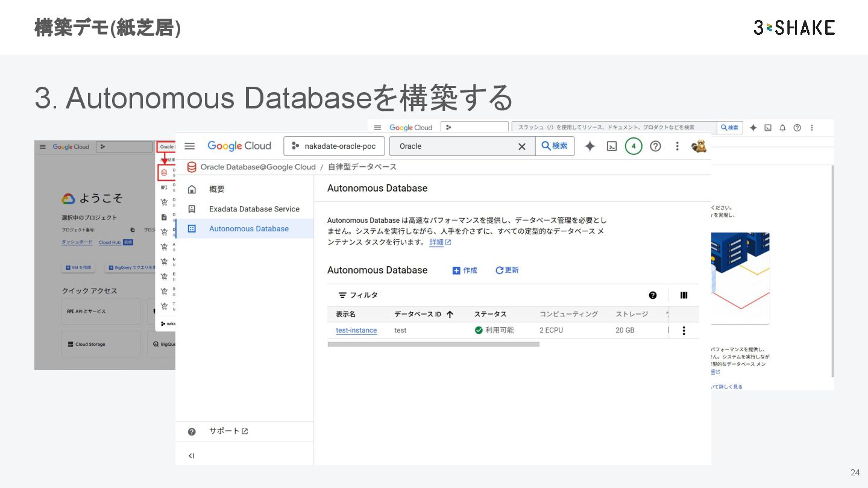This screenshot has height=488, width=868.
Task: Click the 更新 refresh button
Action: pyautogui.click(x=507, y=271)
